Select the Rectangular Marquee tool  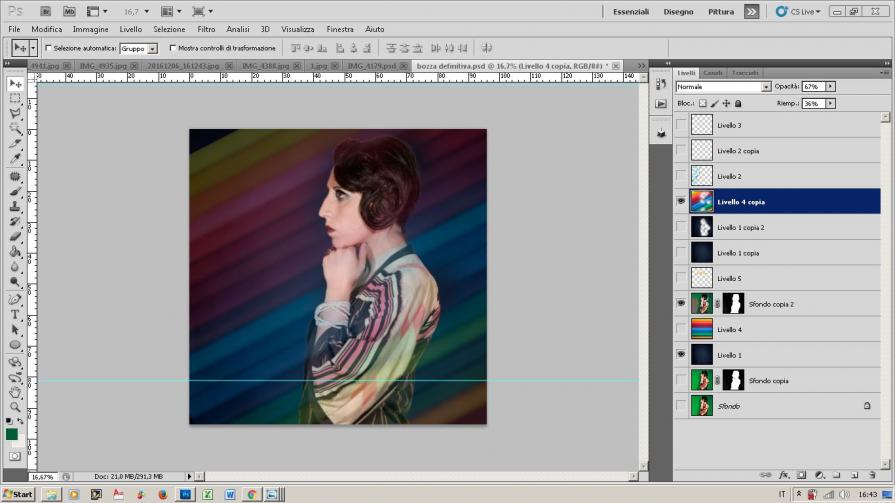[x=15, y=99]
